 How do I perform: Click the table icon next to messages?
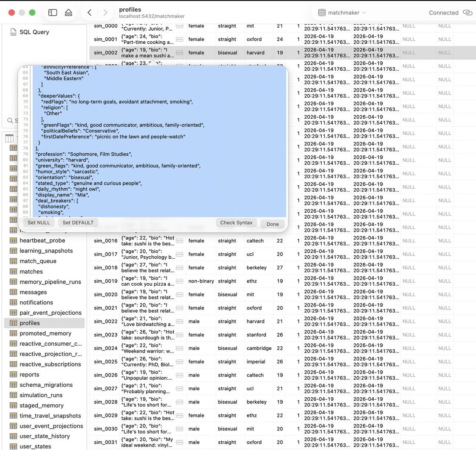(x=13, y=292)
